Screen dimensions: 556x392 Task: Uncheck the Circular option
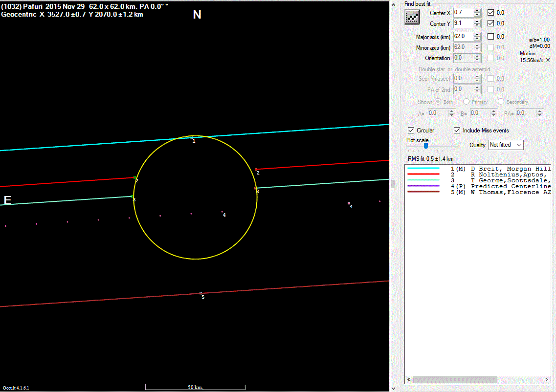click(411, 131)
